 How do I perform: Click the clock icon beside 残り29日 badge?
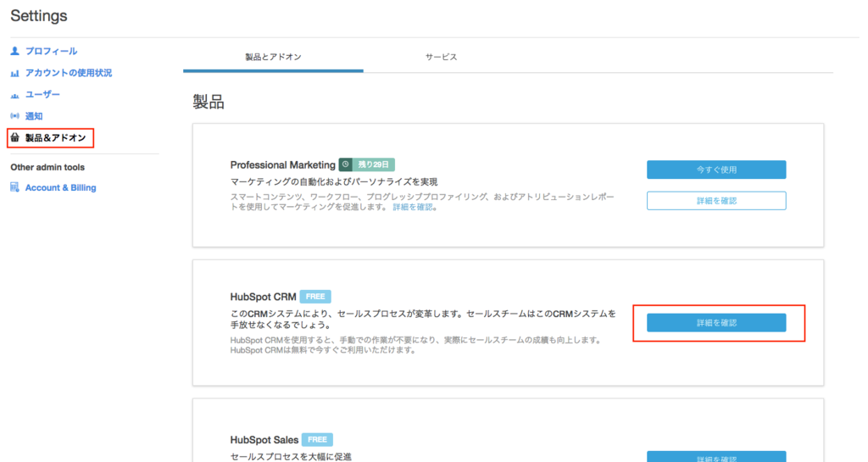coord(346,164)
